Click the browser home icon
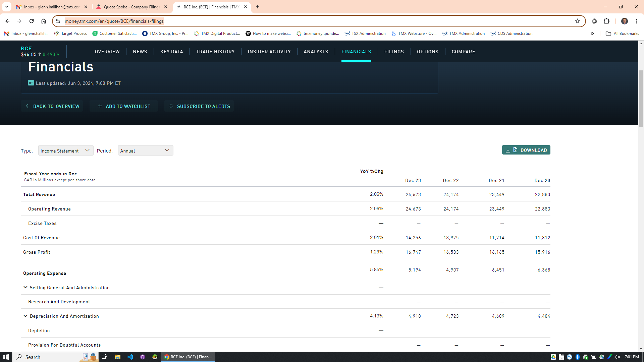 point(44,21)
